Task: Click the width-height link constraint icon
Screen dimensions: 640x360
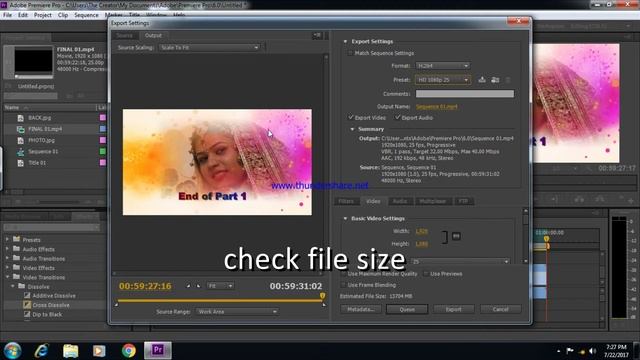Action: (x=456, y=236)
